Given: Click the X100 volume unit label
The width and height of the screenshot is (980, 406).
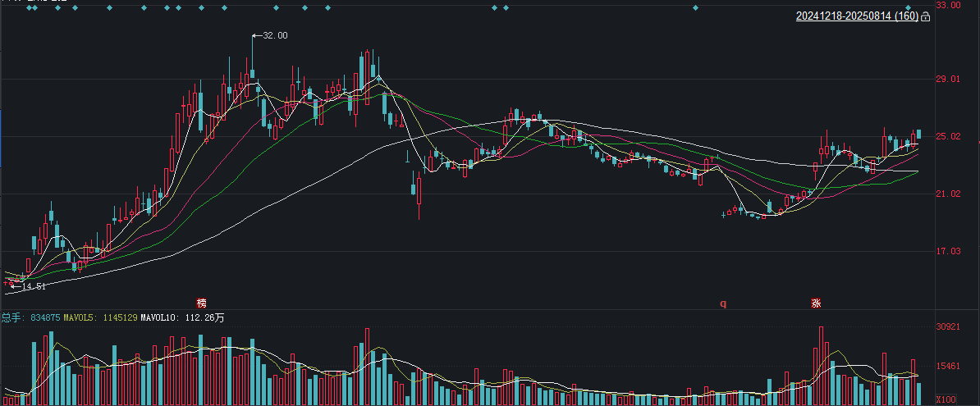Looking at the screenshot, I should (x=946, y=399).
